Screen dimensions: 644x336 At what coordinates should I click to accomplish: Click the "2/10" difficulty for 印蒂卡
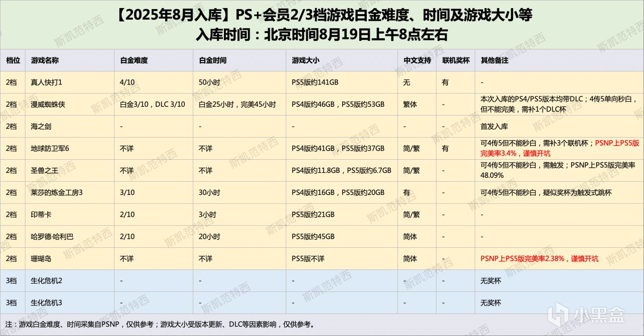pos(127,215)
